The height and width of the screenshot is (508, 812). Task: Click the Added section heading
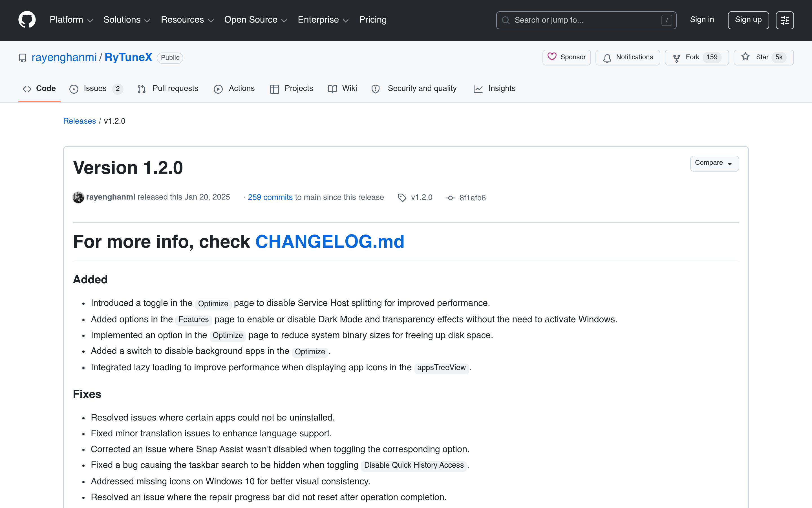click(90, 279)
